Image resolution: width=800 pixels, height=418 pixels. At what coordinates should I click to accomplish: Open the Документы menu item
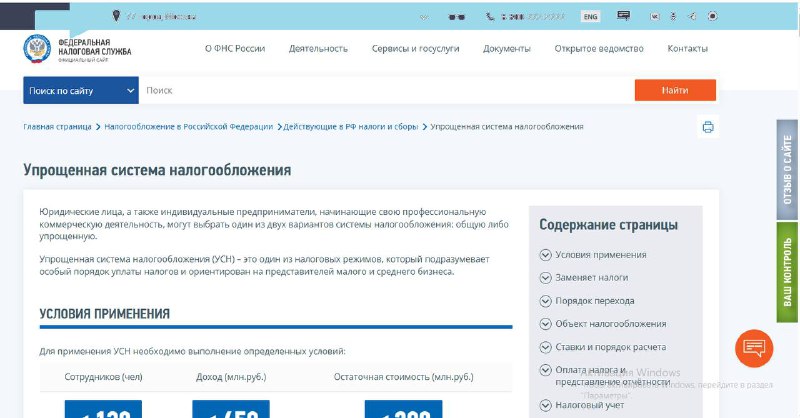tap(506, 49)
